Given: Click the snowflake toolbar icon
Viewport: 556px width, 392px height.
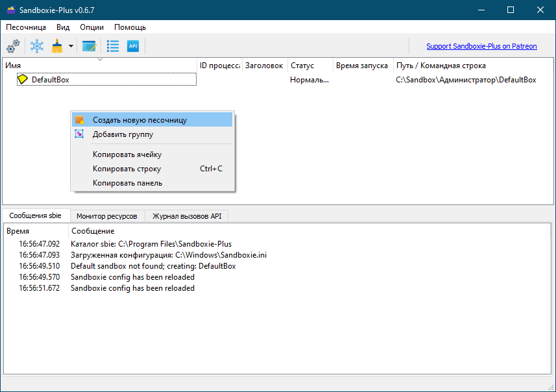Looking at the screenshot, I should click(37, 46).
